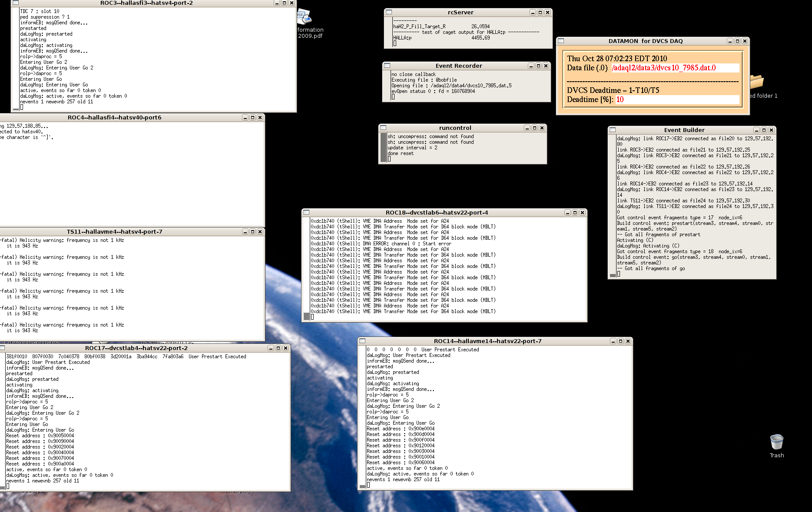
Task: Open window menu icon of ROC18 terminal
Action: pyautogui.click(x=306, y=212)
